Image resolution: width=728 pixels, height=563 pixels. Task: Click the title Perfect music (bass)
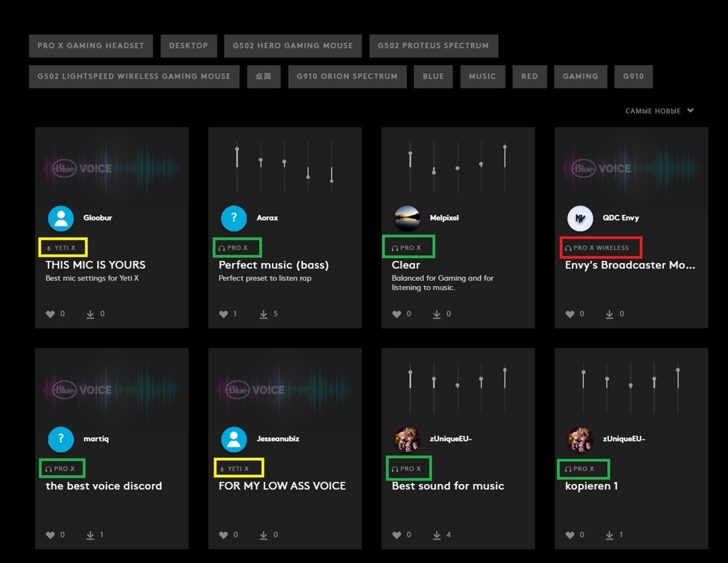coord(274,265)
